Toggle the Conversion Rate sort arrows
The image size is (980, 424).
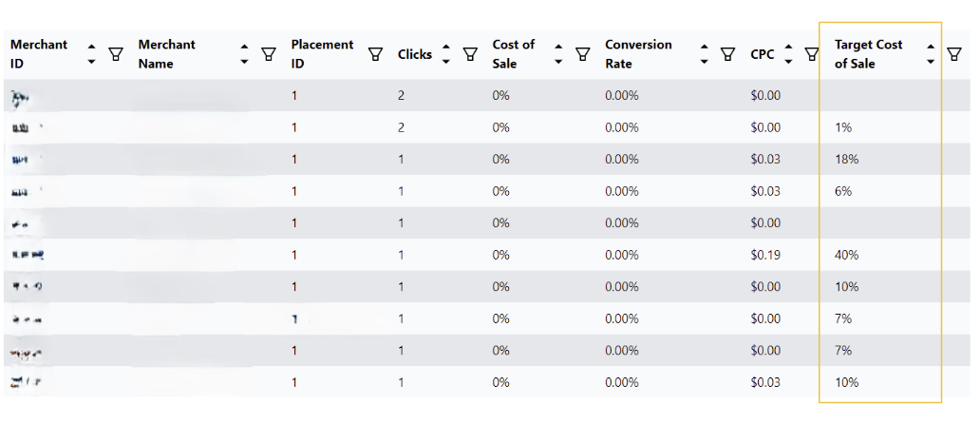click(x=705, y=54)
